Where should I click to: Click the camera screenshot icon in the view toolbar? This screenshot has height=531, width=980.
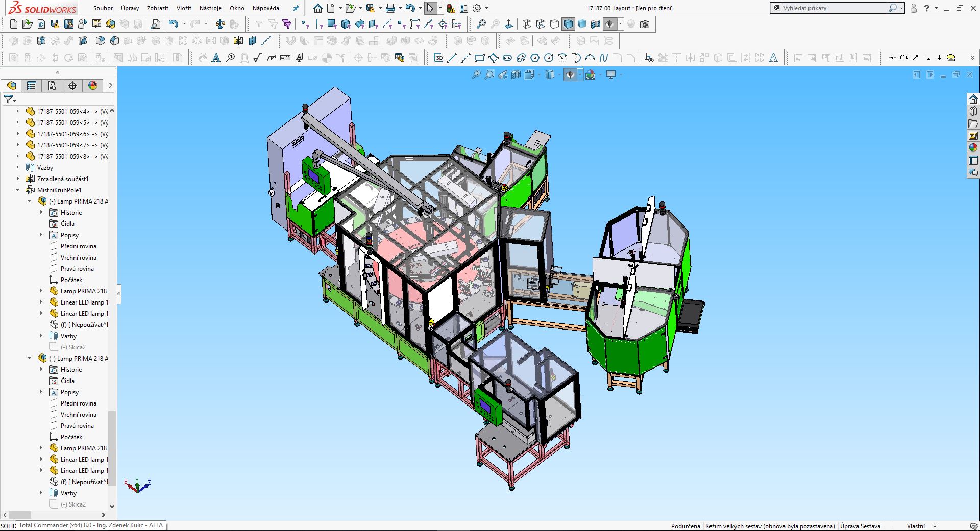pos(645,24)
